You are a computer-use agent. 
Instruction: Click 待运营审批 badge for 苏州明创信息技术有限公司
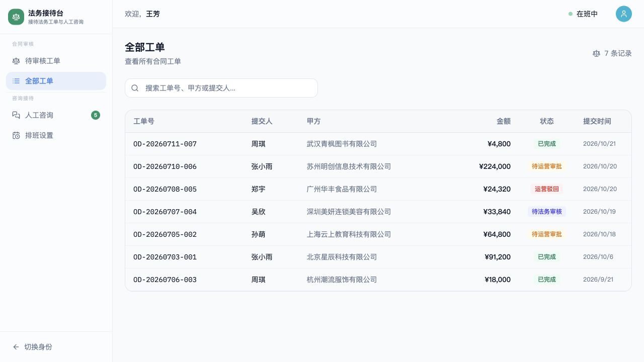click(x=547, y=166)
